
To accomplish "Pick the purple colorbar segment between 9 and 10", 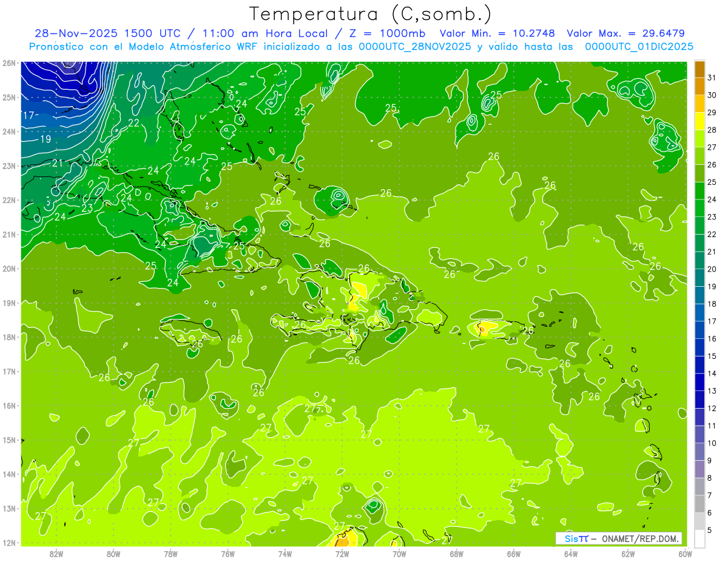I will coord(699,452).
